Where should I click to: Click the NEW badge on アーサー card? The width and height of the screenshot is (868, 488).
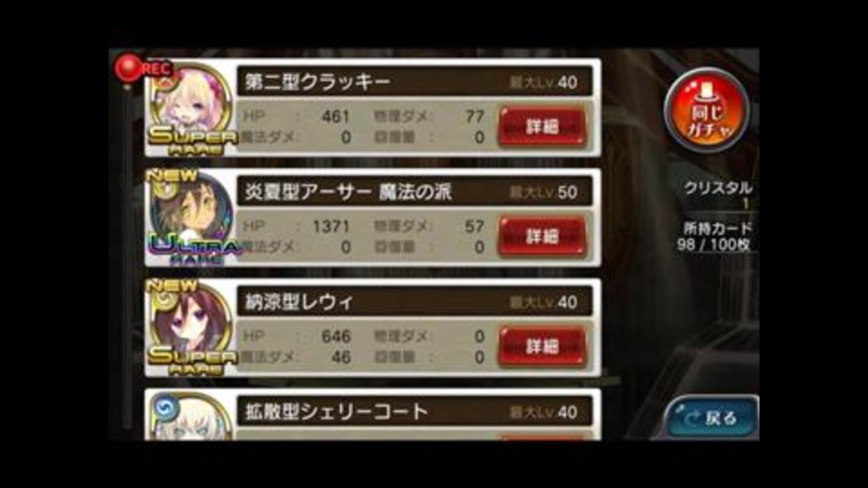pyautogui.click(x=172, y=176)
